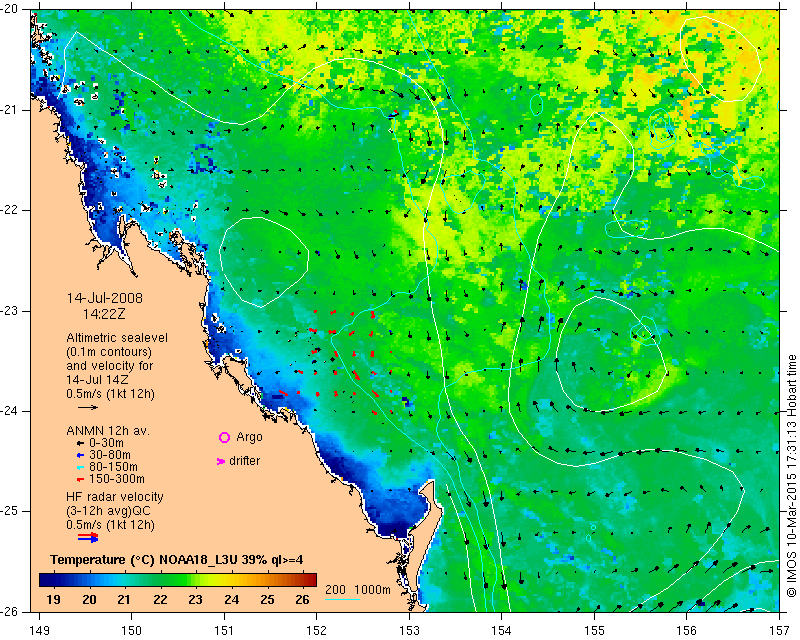Click the latitude axis label -21
Viewport: 800px width, 640px height.
pyautogui.click(x=10, y=110)
